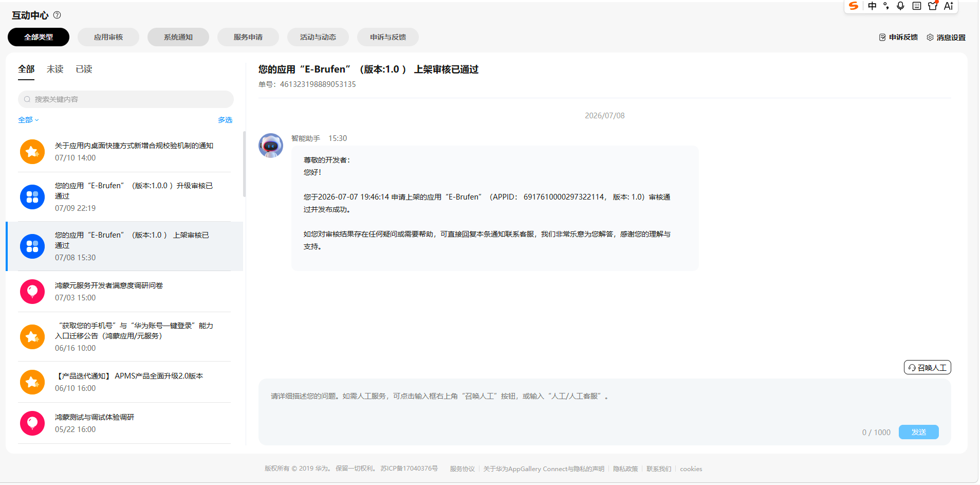Click the help icon beside 互动中心

point(57,15)
